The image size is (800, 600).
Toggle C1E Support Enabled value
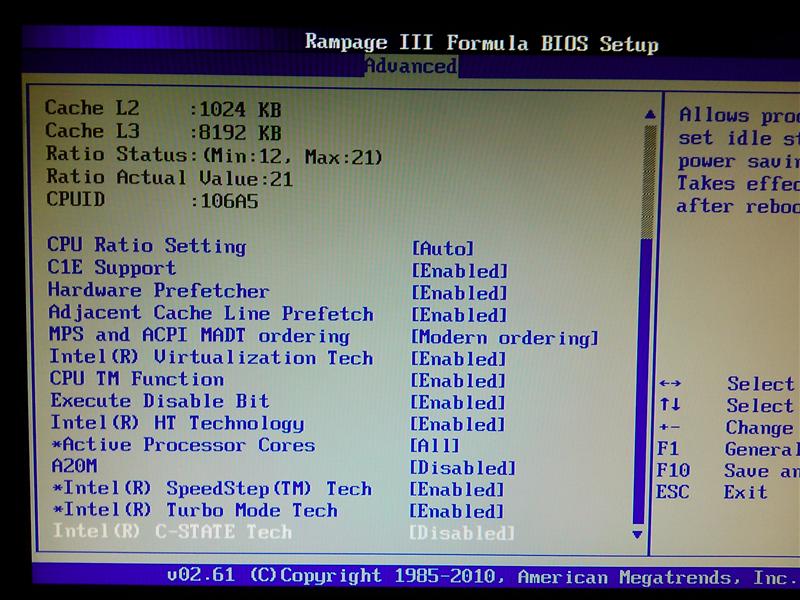click(460, 271)
